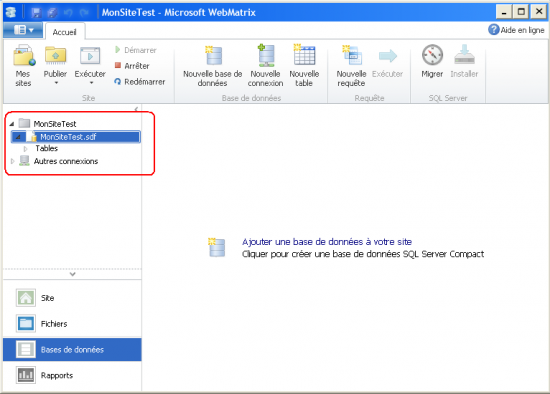Image resolution: width=550 pixels, height=394 pixels.
Task: Add a Nouvelle connexion
Action: 266,66
